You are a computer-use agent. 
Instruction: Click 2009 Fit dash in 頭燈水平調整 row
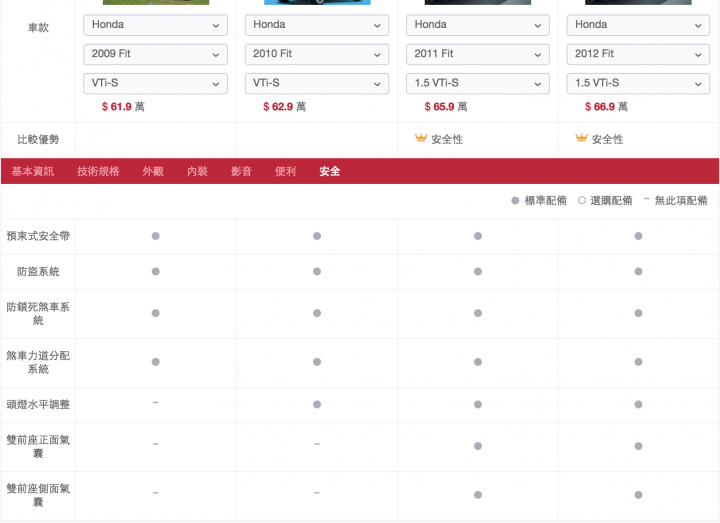[x=156, y=402]
